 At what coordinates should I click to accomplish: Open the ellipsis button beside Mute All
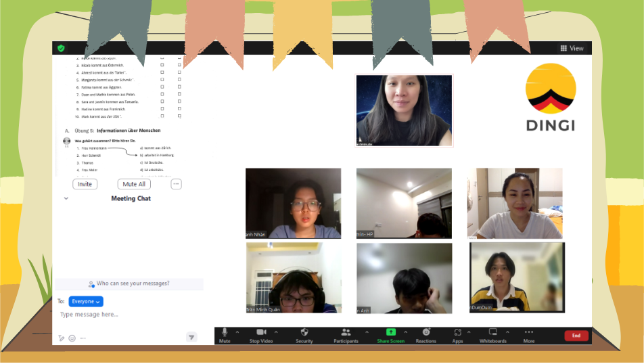[x=176, y=184]
